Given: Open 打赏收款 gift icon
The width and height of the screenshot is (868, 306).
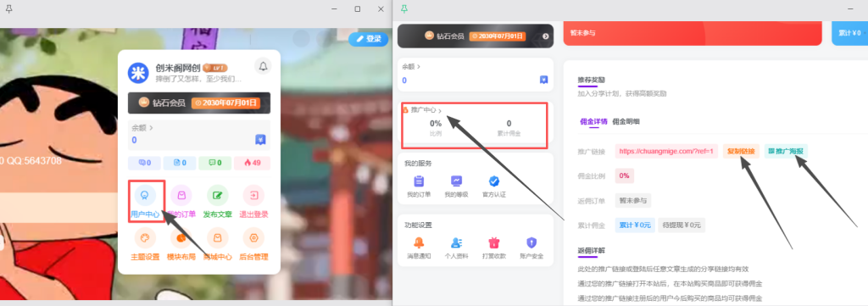Looking at the screenshot, I should click(494, 248).
